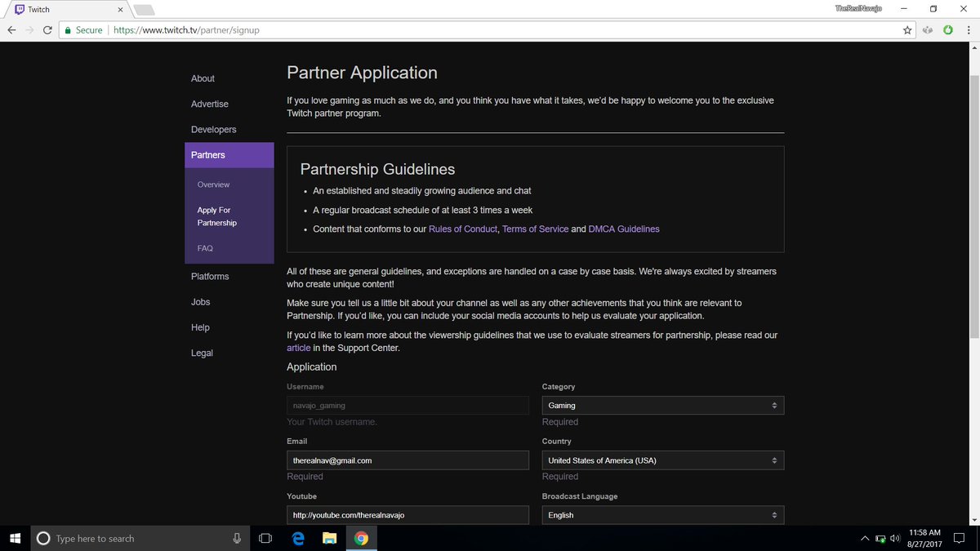Open the Category dropdown showing Gaming
980x551 pixels.
[x=663, y=406]
